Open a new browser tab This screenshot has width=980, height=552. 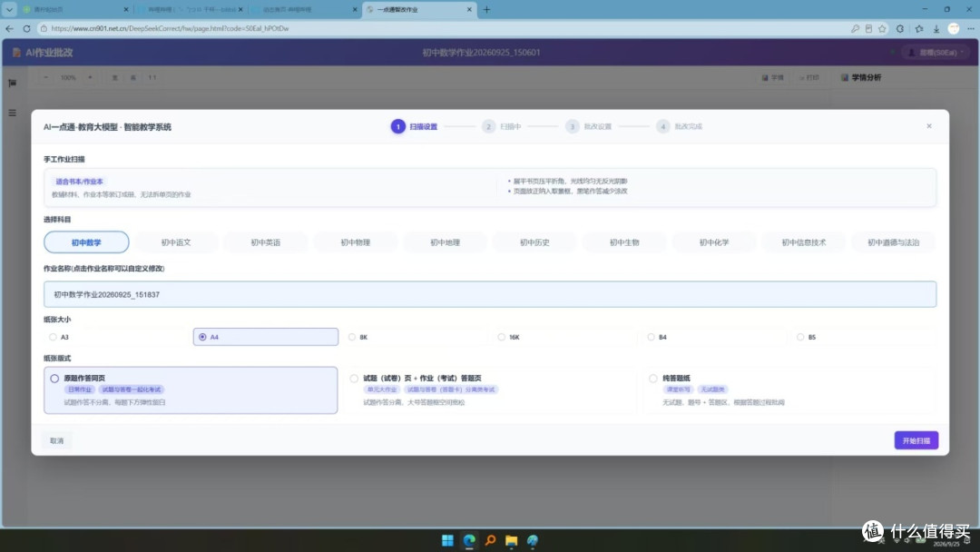(x=486, y=9)
